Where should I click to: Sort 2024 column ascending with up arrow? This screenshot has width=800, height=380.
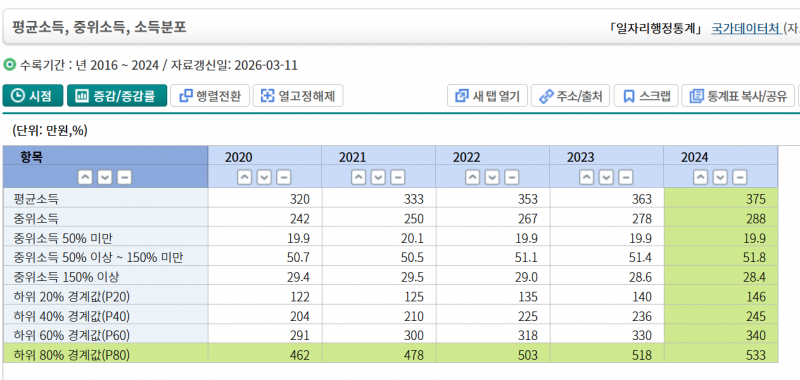[x=701, y=178]
